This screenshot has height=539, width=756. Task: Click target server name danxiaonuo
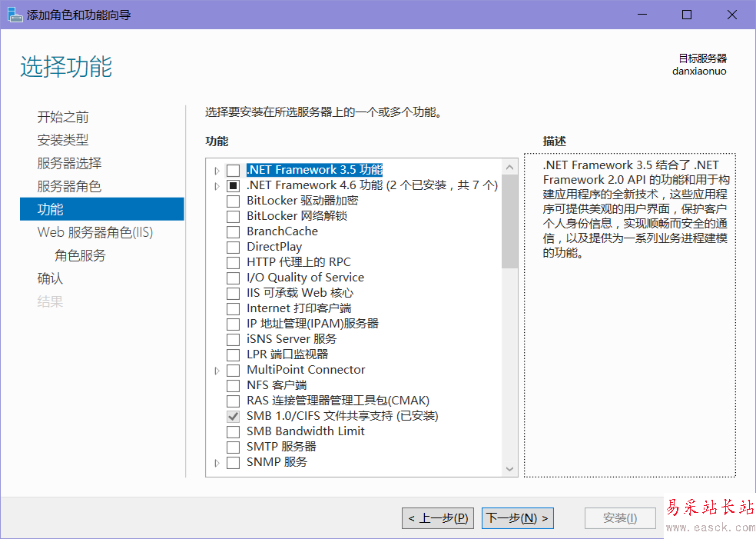click(699, 72)
